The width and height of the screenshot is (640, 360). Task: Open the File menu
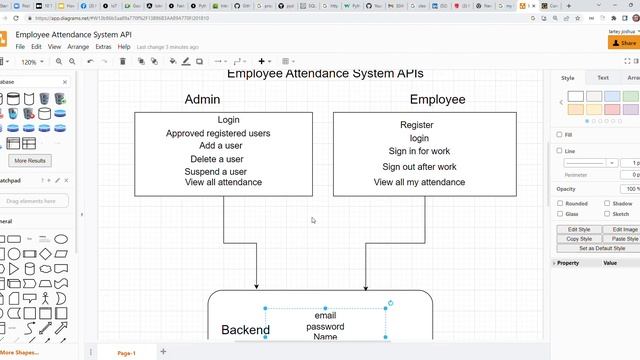click(x=20, y=47)
